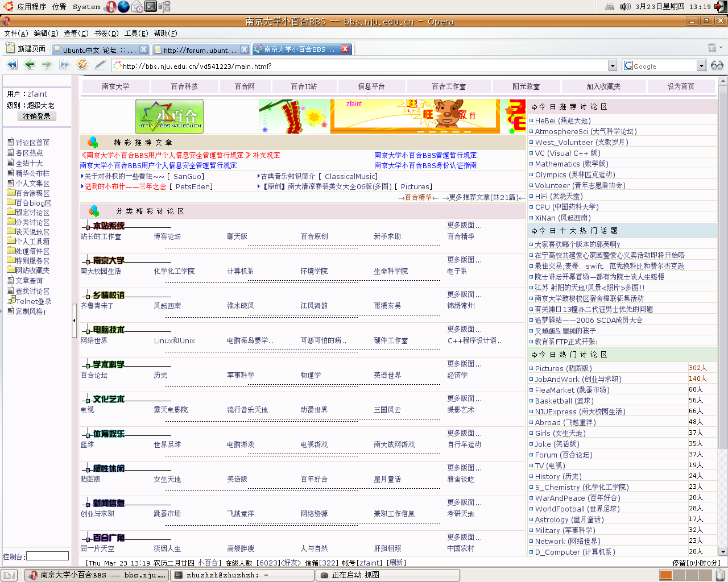
Task: Open the 百合科技 navigation link
Action: pyautogui.click(x=184, y=86)
